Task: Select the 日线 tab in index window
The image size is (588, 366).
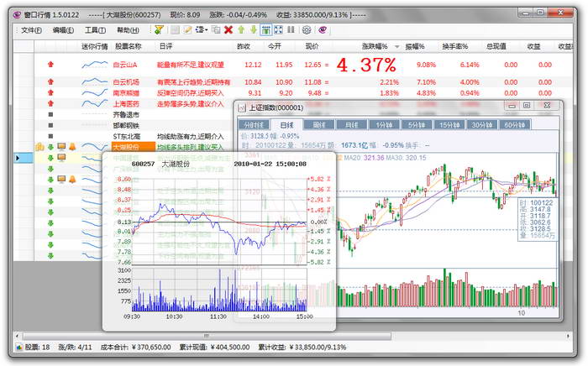Action: (286, 125)
